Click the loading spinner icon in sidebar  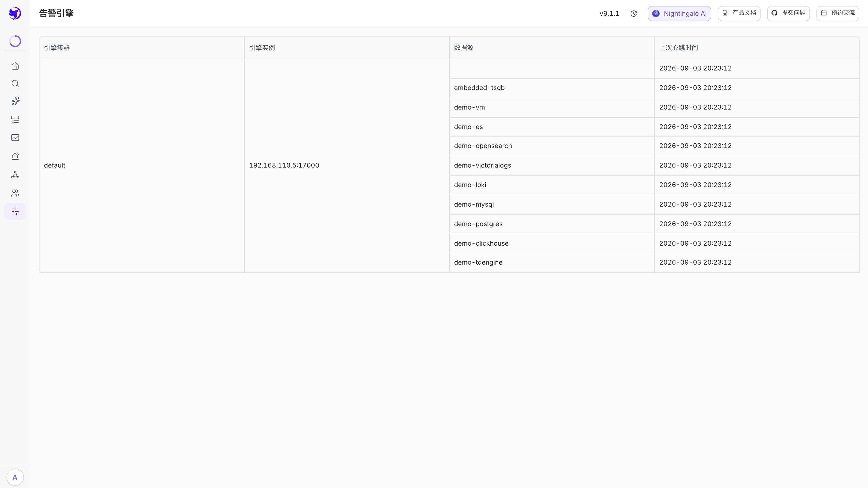pos(15,41)
